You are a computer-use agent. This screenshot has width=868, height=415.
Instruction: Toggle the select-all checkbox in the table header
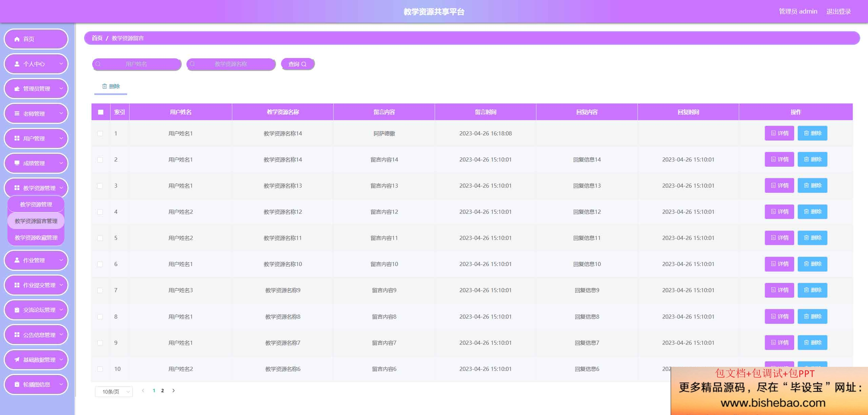[101, 112]
